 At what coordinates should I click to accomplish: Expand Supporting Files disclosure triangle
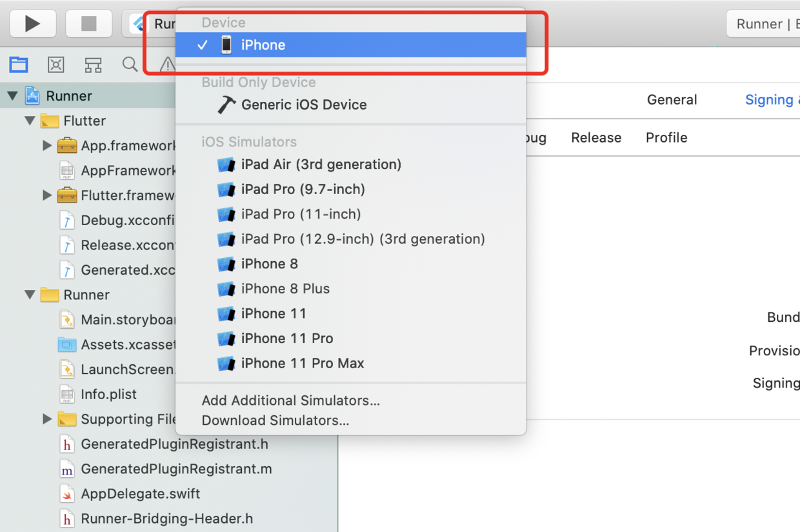point(47,419)
